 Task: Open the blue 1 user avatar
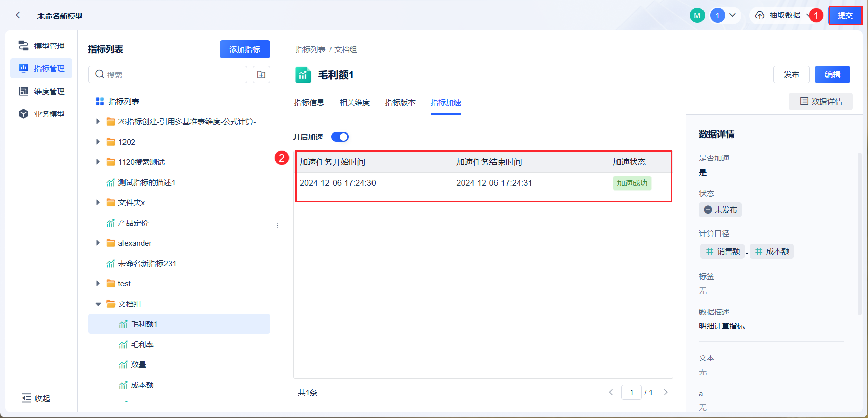(718, 15)
